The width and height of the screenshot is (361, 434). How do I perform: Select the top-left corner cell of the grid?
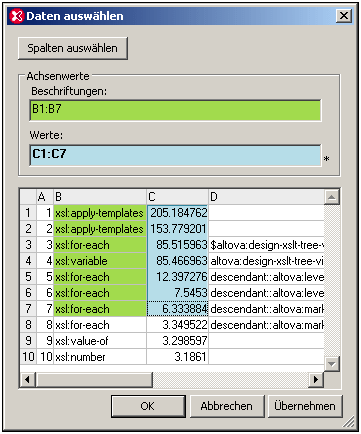point(28,197)
